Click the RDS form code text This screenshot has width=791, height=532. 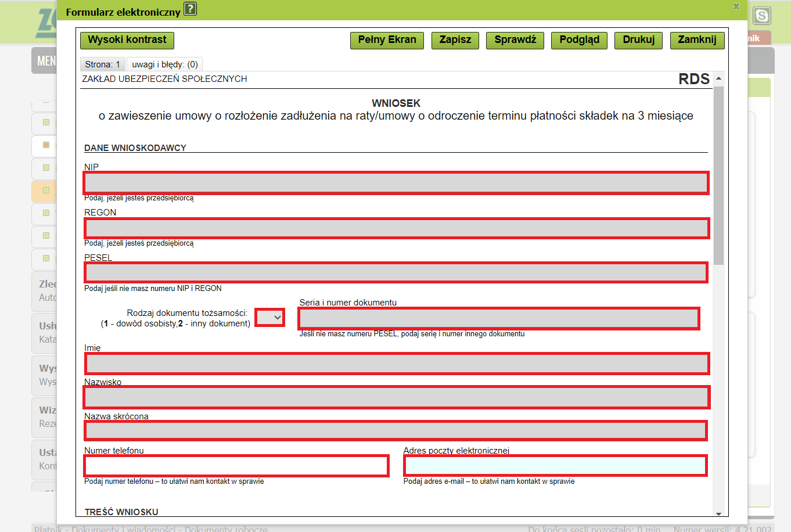pos(694,79)
